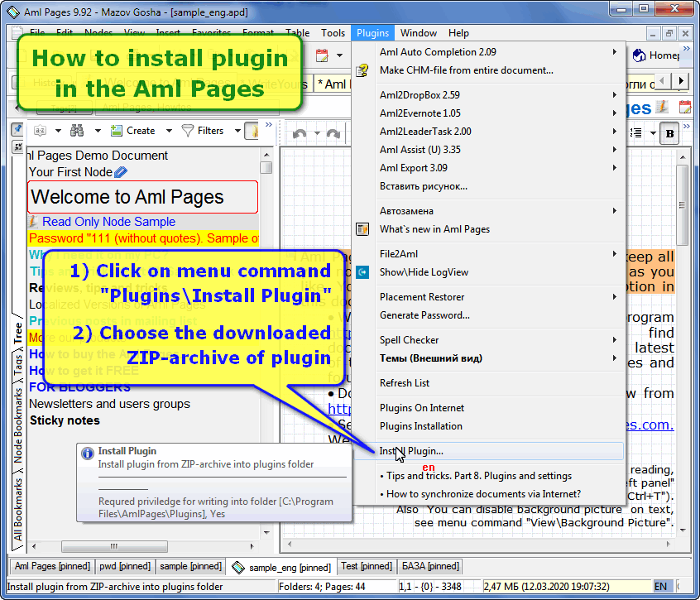Open Spell Checker submenu
This screenshot has width=700, height=600.
(489, 340)
